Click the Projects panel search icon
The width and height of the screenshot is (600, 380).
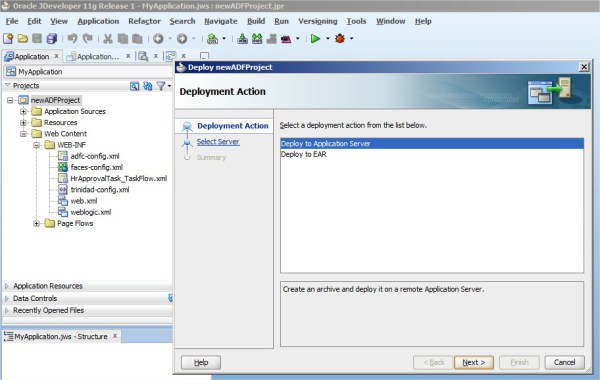[134, 86]
